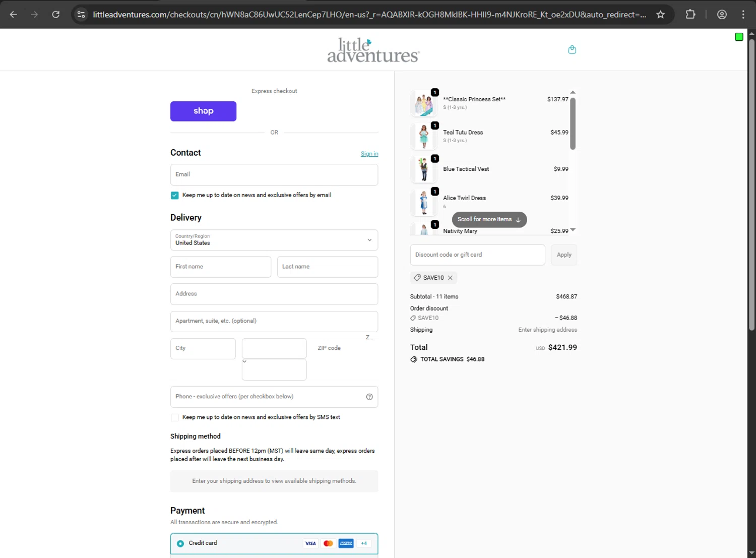Click the Blue Tactical Vest thumbnail

coord(424,169)
